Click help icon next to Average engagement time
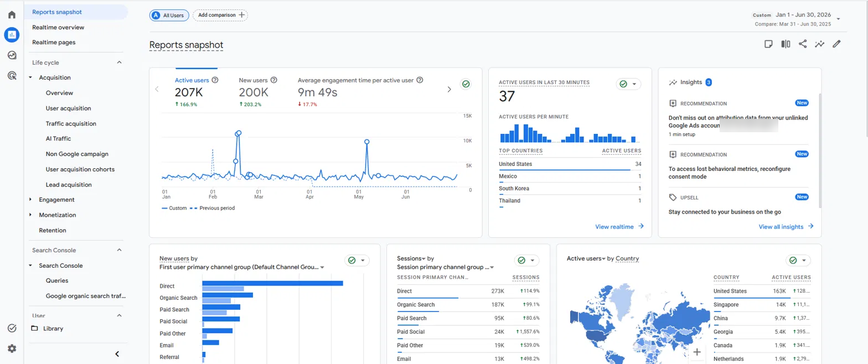Screen dimensions: 868x364 point(420,80)
